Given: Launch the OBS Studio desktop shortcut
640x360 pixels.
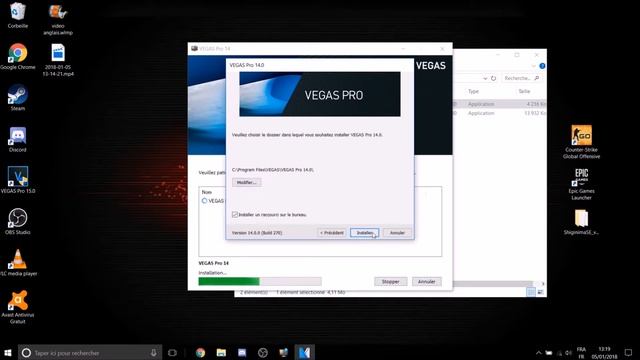Looking at the screenshot, I should pyautogui.click(x=18, y=222).
